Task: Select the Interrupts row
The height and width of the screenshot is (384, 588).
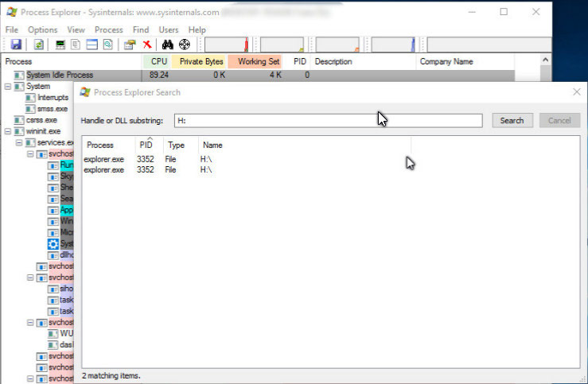Action: click(53, 98)
